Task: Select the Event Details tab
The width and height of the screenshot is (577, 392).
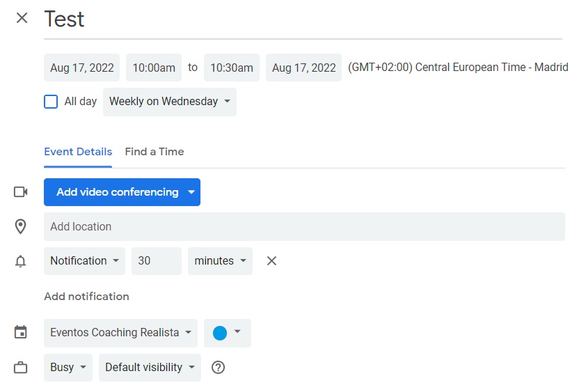Action: point(78,152)
